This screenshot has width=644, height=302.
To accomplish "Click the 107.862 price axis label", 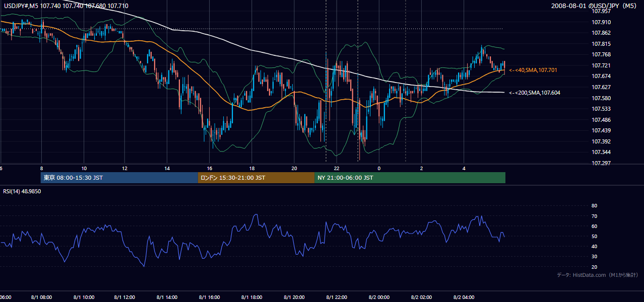I will tap(601, 33).
